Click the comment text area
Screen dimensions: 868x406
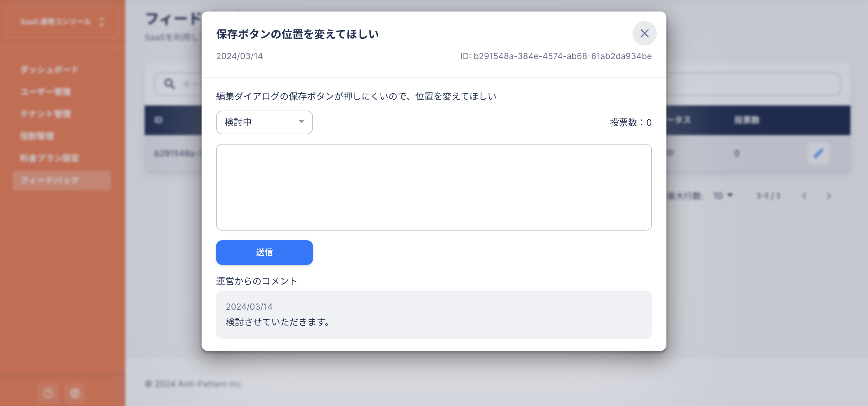(434, 187)
